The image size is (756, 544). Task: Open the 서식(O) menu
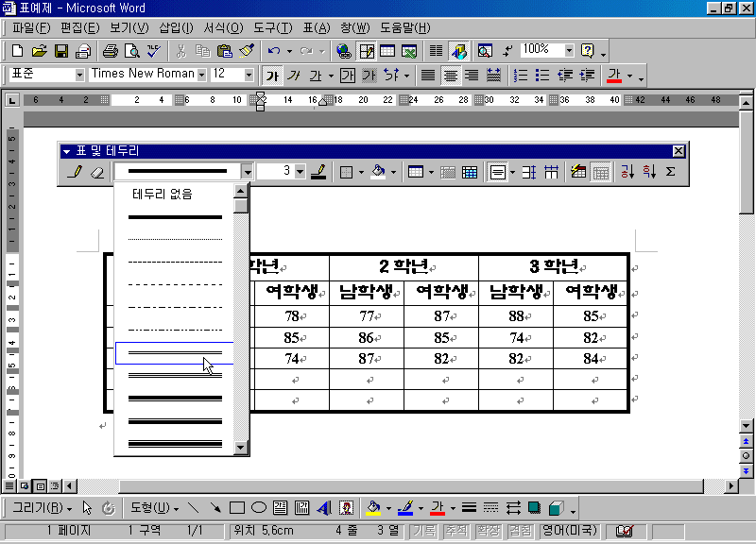pos(223,28)
